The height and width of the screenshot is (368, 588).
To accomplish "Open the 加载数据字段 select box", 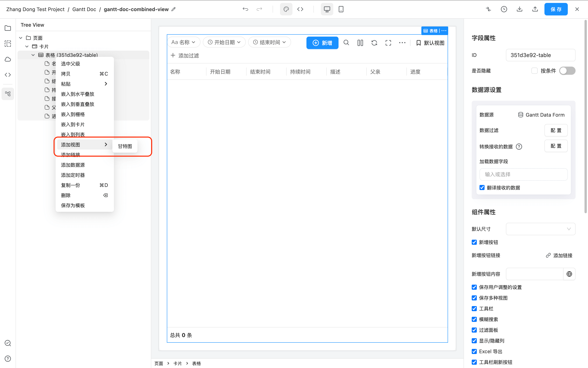I will pos(523,174).
